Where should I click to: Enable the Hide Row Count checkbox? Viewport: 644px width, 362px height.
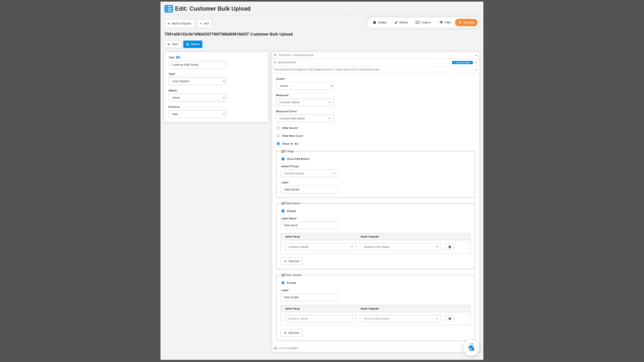(x=278, y=136)
